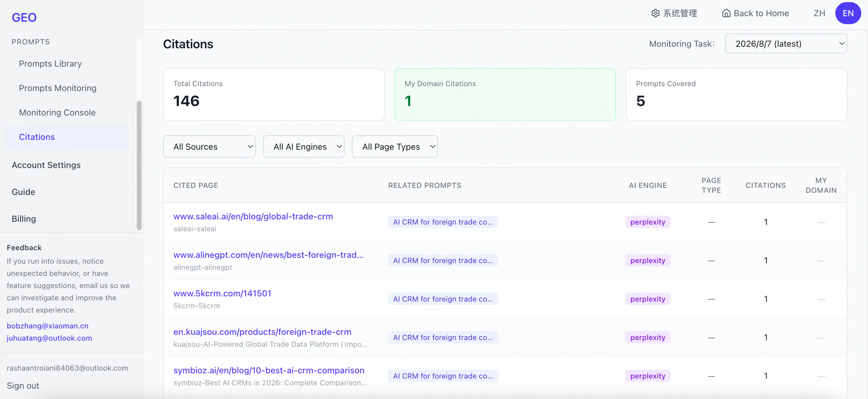Open the Monitoring Task date dropdown
This screenshot has width=868, height=399.
pos(786,43)
